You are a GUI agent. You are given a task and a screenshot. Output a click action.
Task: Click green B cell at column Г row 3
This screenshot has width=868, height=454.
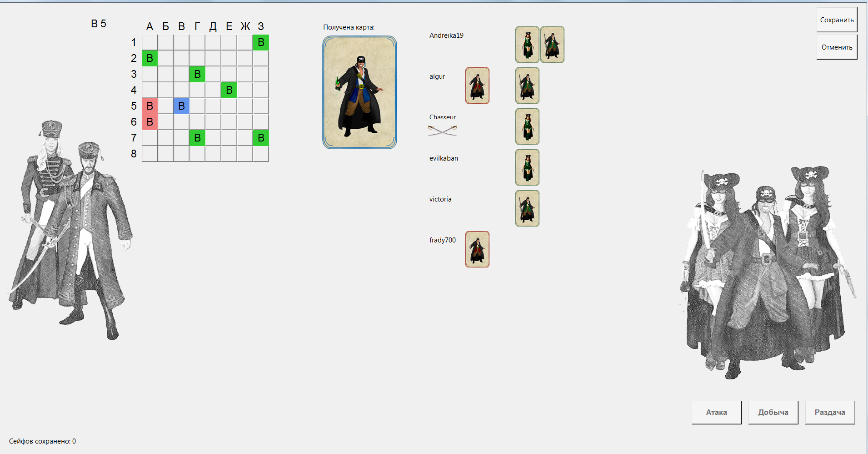(x=197, y=74)
